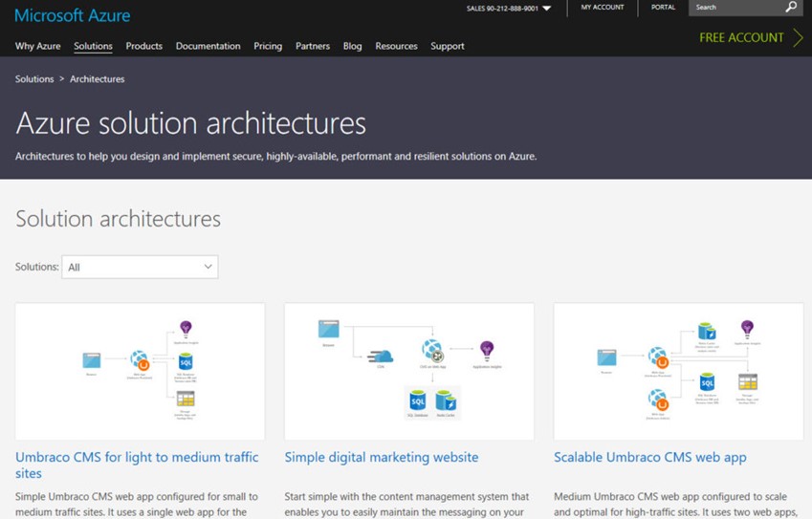
Task: Open the Products menu
Action: tap(144, 46)
